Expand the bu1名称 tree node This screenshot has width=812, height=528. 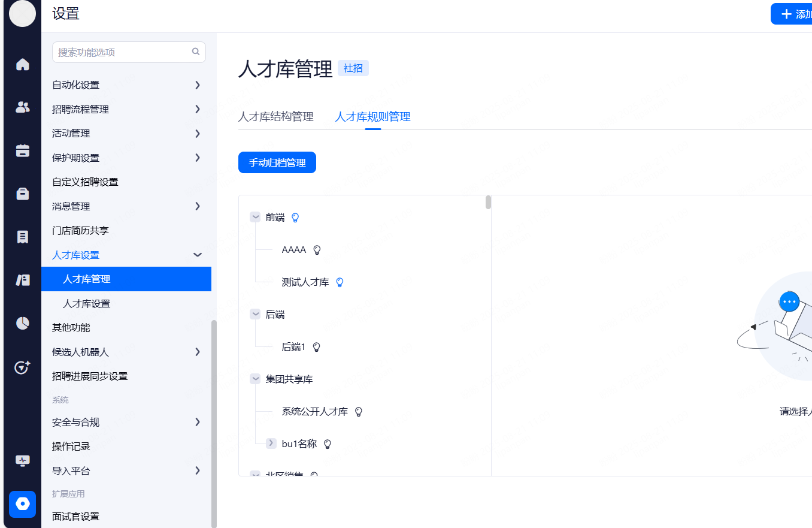tap(271, 444)
